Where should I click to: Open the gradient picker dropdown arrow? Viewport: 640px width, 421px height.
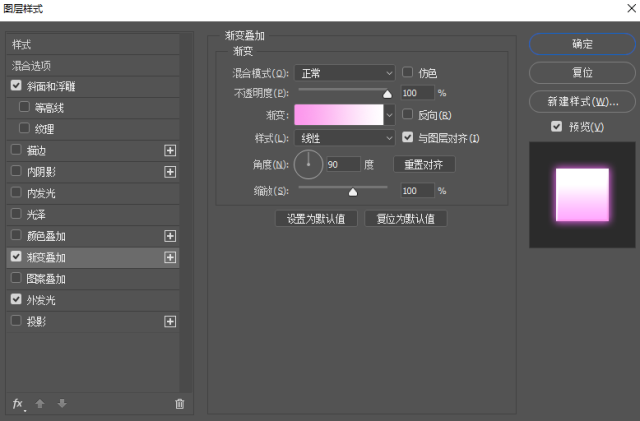point(389,115)
